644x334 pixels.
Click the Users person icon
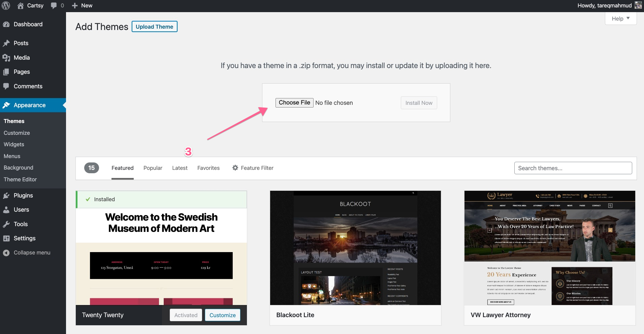(x=6, y=210)
